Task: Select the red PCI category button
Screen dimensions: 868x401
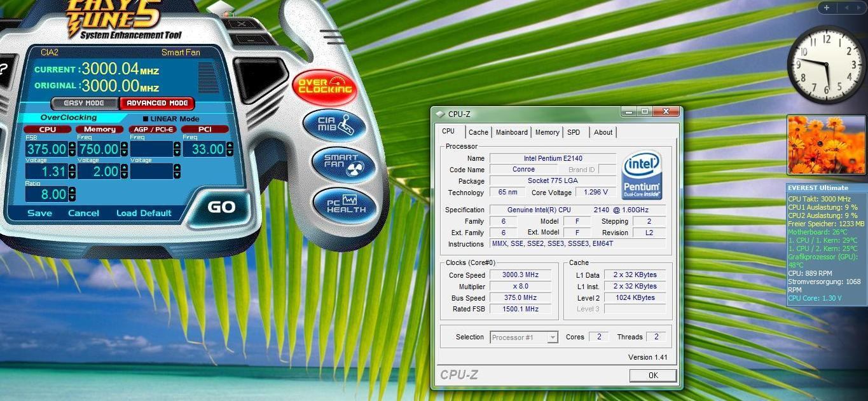Action: tap(205, 129)
